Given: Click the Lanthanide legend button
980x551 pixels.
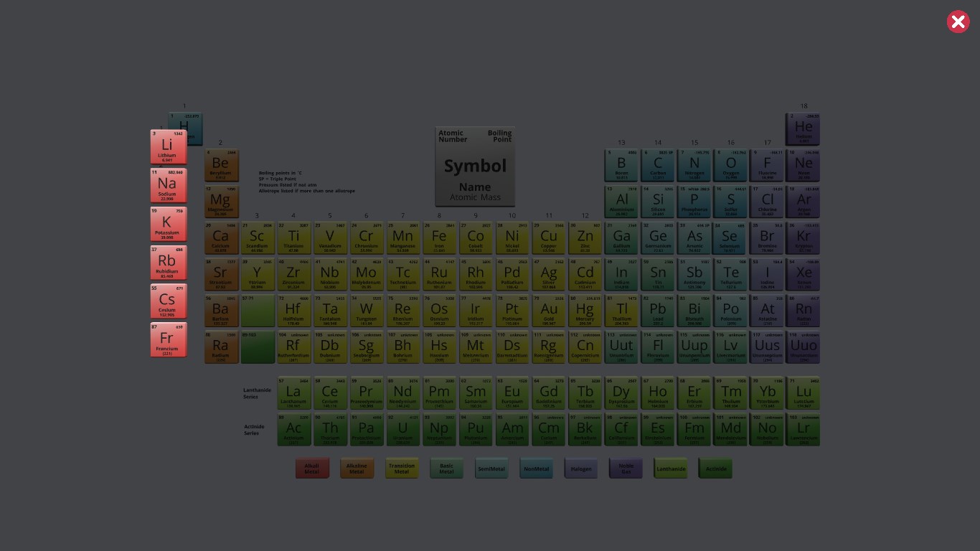Looking at the screenshot, I should click(670, 468).
